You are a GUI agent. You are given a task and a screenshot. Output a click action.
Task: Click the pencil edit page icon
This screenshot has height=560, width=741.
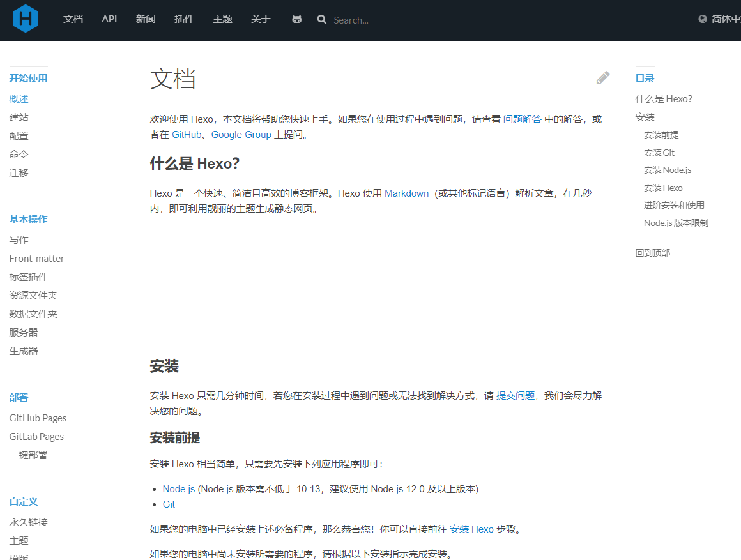click(602, 78)
